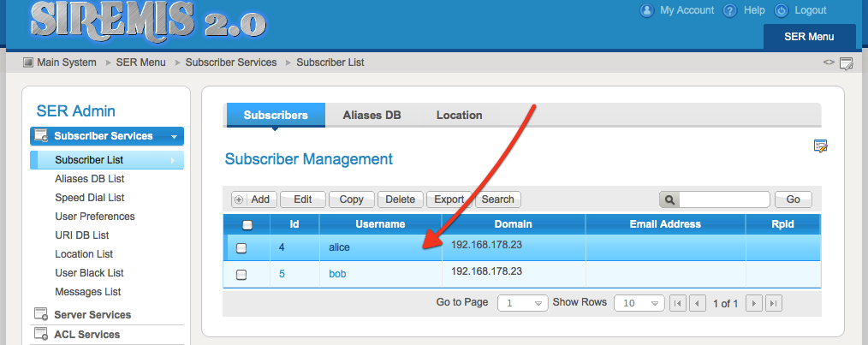
Task: Click the first page navigation arrow
Action: click(x=677, y=303)
